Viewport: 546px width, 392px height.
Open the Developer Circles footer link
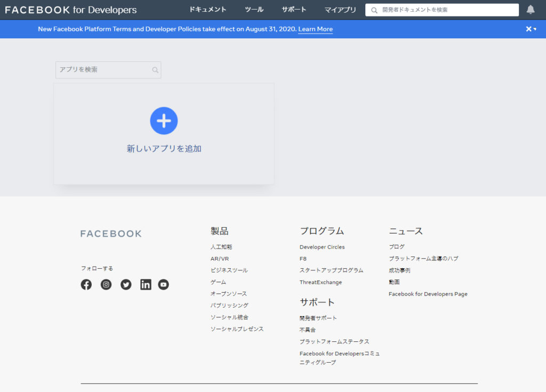click(x=322, y=247)
